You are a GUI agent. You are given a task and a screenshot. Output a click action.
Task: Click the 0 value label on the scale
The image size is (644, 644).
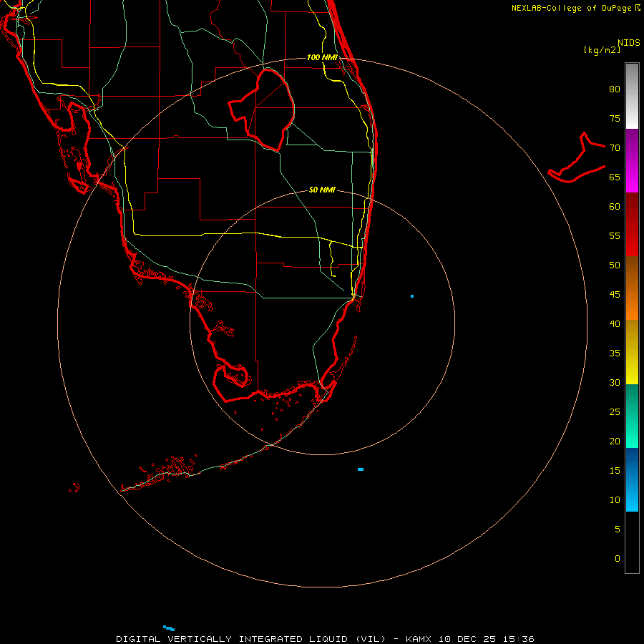pos(618,559)
